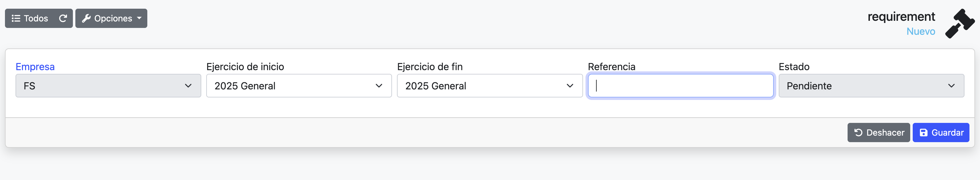Click the save disk icon in Guardar button
The height and width of the screenshot is (180, 980).
(x=923, y=133)
